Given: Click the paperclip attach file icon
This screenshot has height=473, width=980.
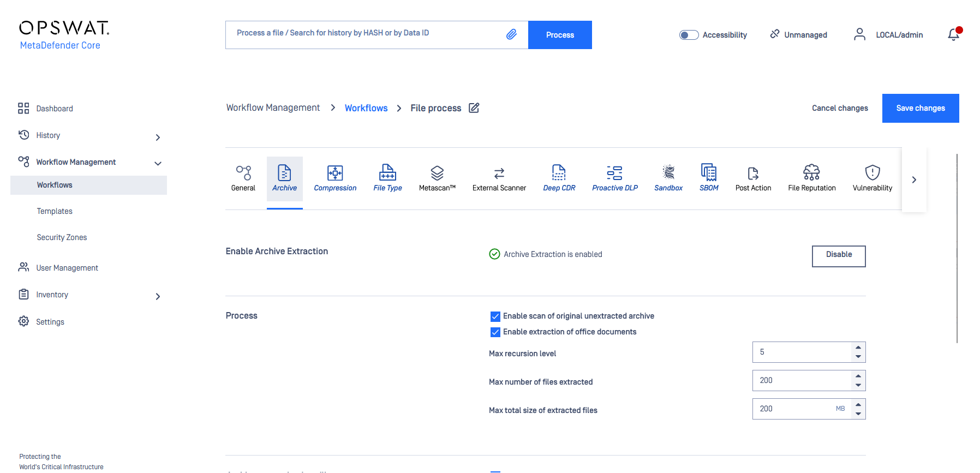Looking at the screenshot, I should 511,34.
